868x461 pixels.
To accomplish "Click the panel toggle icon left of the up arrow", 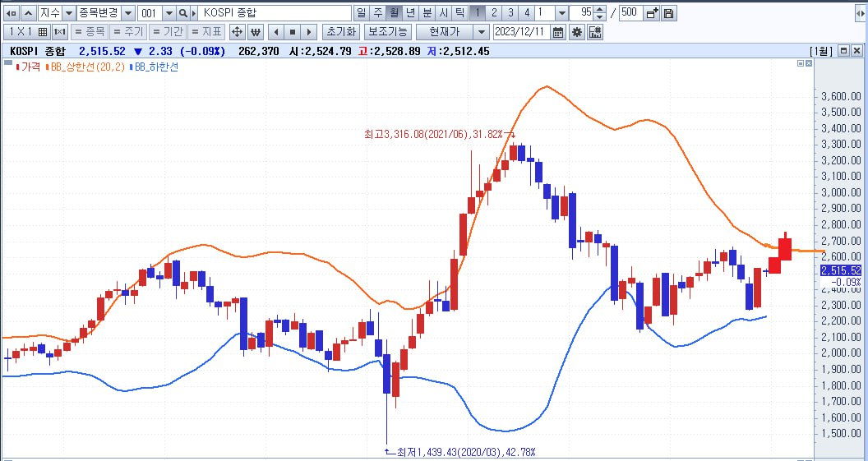I will point(12,12).
